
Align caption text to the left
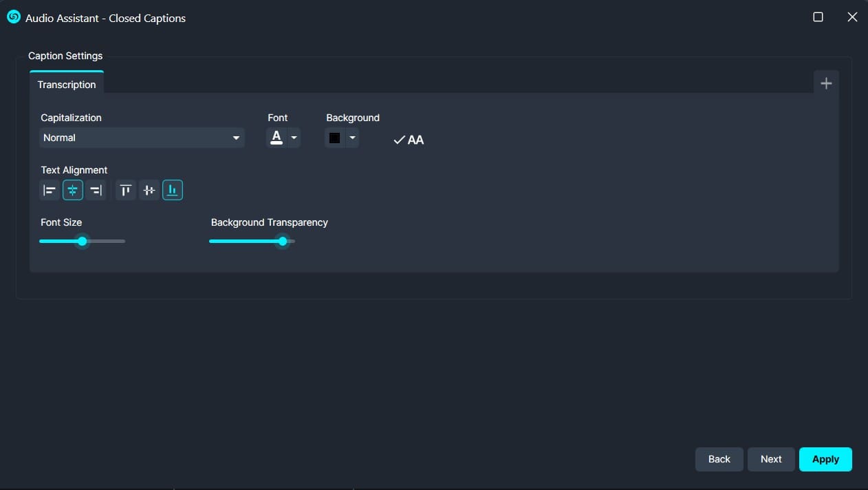pos(50,190)
